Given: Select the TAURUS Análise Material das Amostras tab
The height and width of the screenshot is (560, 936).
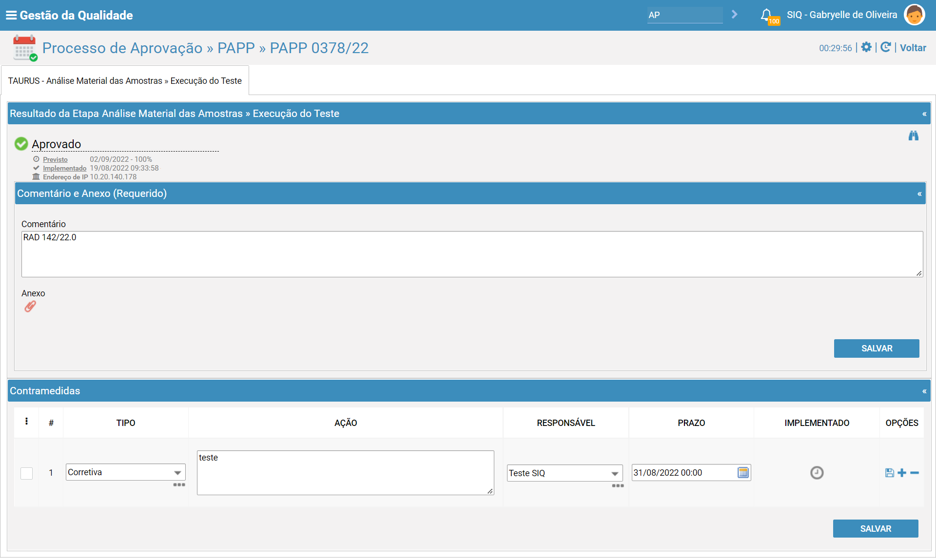Looking at the screenshot, I should point(125,80).
